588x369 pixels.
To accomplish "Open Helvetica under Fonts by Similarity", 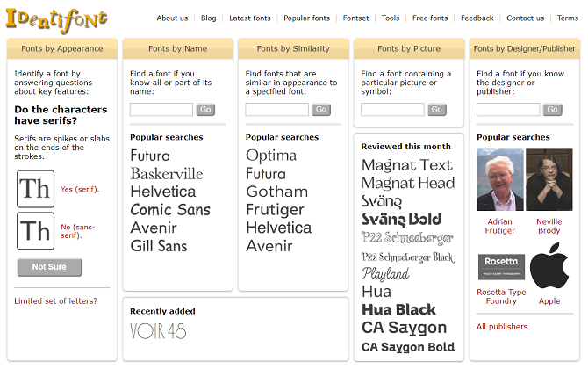I will pyautogui.click(x=278, y=228).
